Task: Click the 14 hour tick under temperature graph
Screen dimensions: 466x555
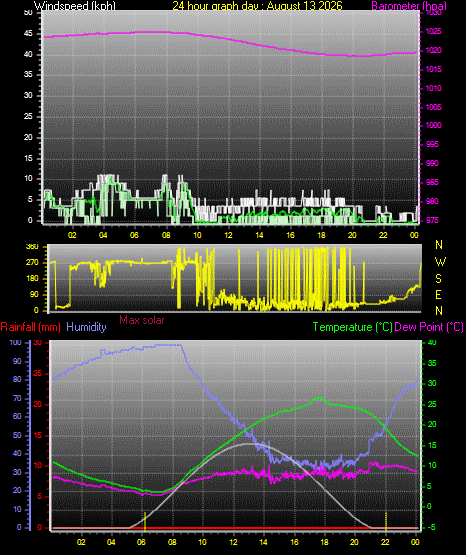Action: [x=263, y=542]
